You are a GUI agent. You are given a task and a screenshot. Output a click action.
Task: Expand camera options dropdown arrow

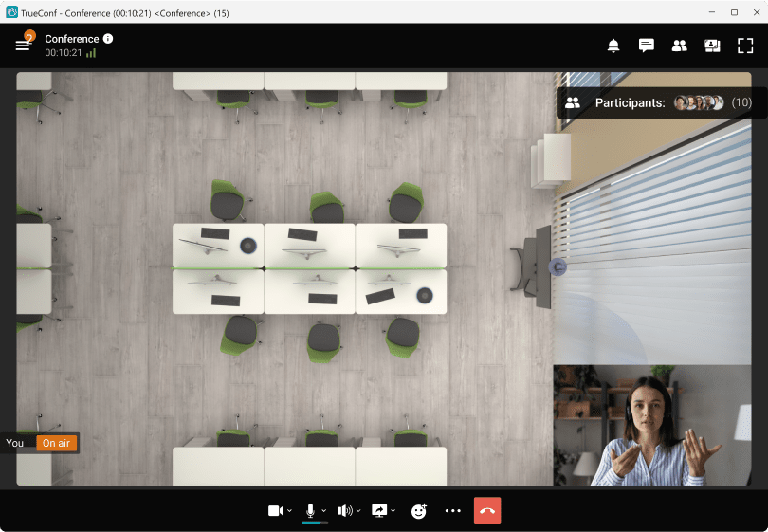pyautogui.click(x=288, y=511)
